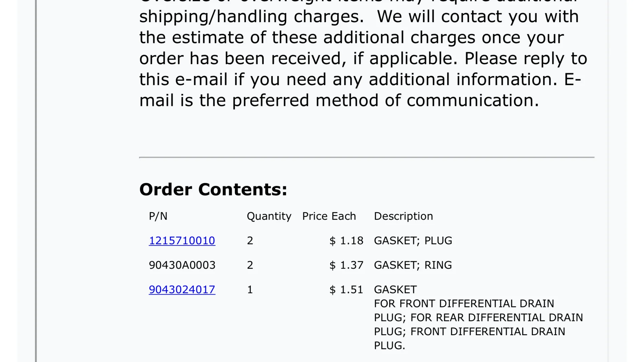
Task: Click the Order Contents heading
Action: (213, 189)
